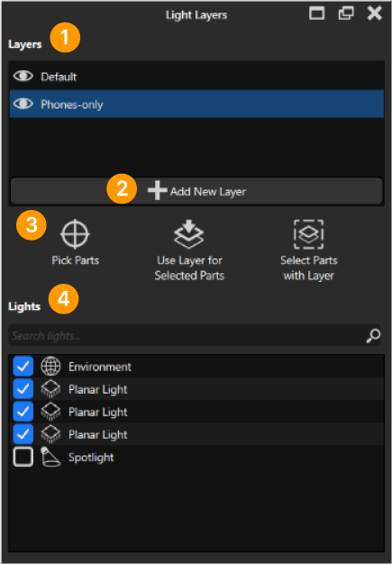Click into the Search lights field

click(x=187, y=335)
